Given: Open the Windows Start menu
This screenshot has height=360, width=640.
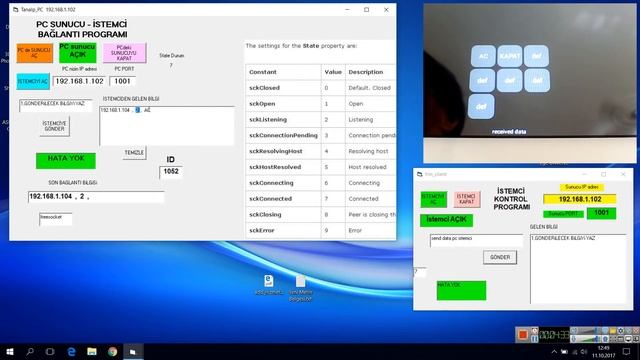Looking at the screenshot, I should (10, 352).
